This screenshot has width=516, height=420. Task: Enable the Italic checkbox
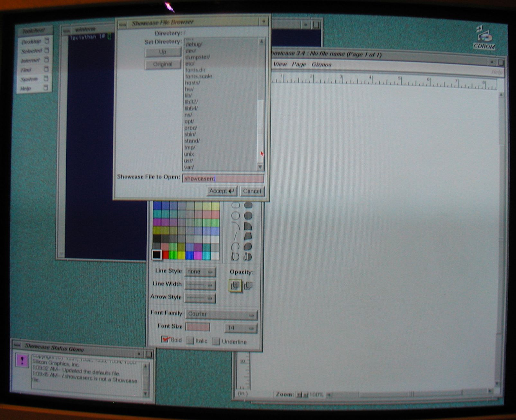tap(190, 341)
